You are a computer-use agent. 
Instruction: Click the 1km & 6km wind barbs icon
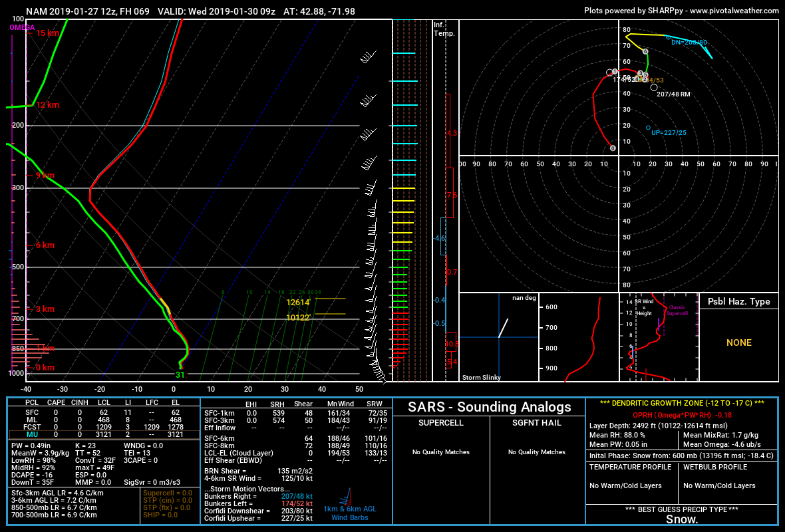coord(345,497)
